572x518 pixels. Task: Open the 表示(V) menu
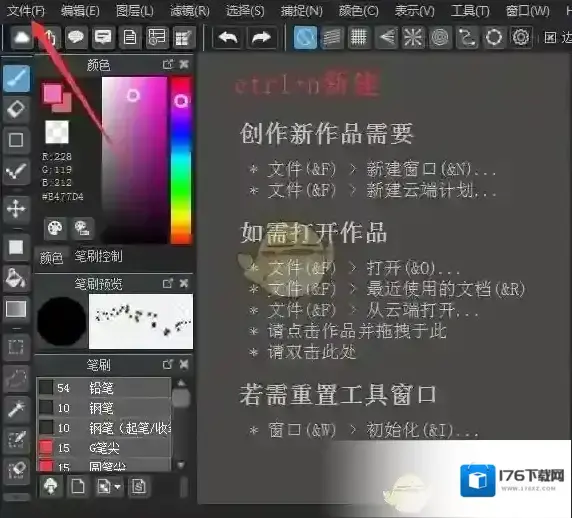click(414, 11)
